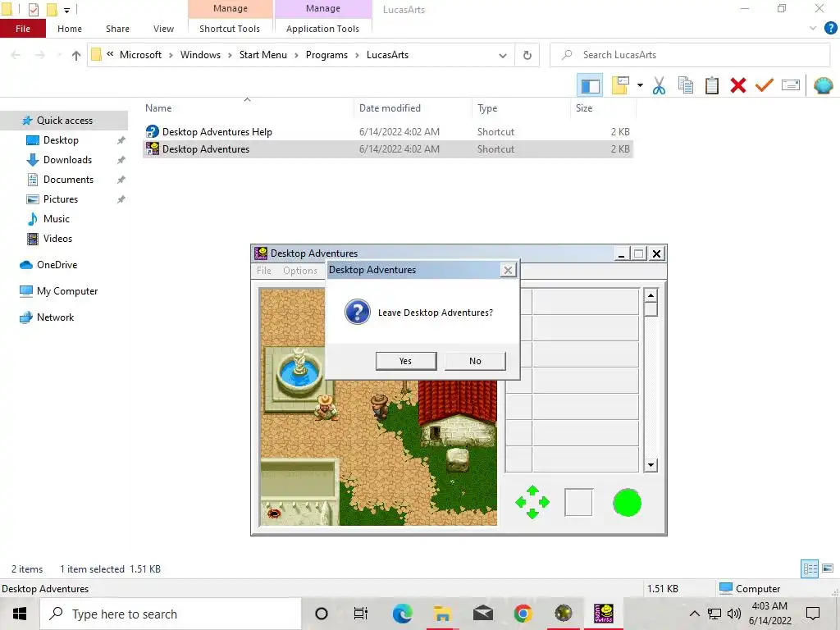This screenshot has width=840, height=630.
Task: Click the rename toolbar icon
Action: pos(791,85)
